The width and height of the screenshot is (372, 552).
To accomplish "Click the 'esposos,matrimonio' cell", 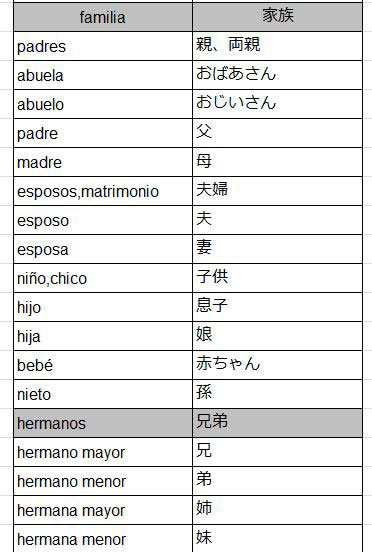I will pyautogui.click(x=103, y=191).
